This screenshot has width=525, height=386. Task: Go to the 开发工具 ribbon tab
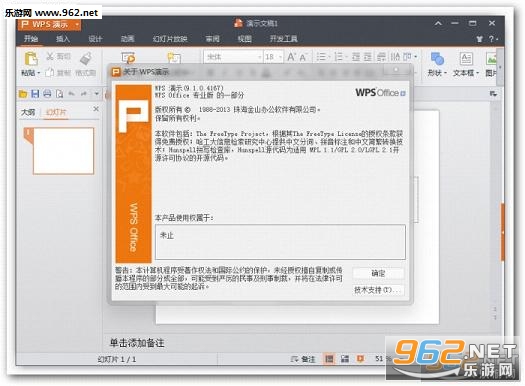click(283, 39)
